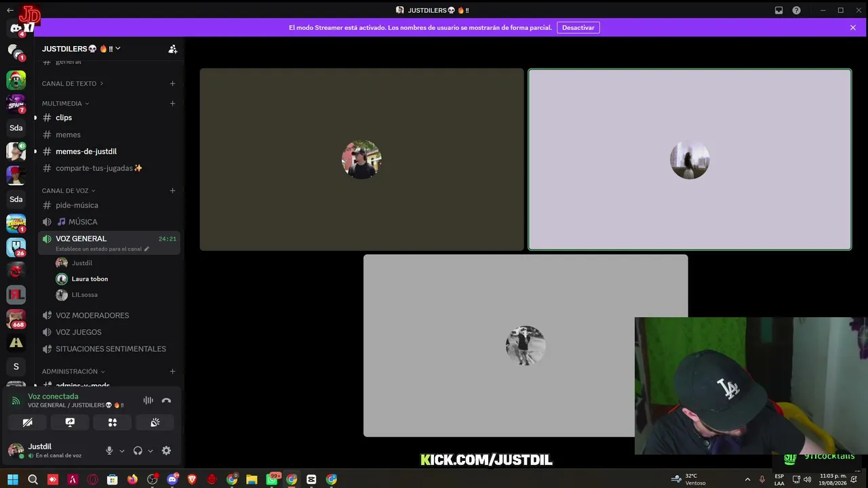Create a channel in ADMINISTRACIÓN category
The height and width of the screenshot is (488, 868).
tap(172, 371)
